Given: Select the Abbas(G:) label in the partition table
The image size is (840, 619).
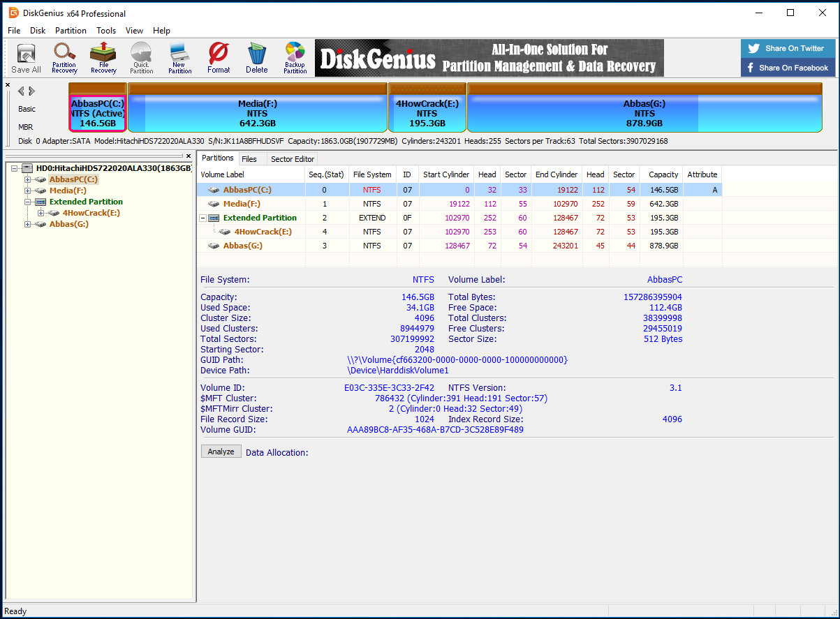Looking at the screenshot, I should (243, 246).
